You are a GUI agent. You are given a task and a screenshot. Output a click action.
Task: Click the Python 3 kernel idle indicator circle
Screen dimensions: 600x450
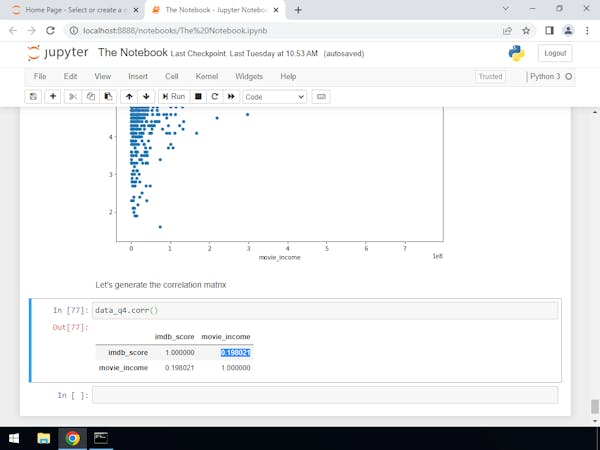(x=569, y=77)
